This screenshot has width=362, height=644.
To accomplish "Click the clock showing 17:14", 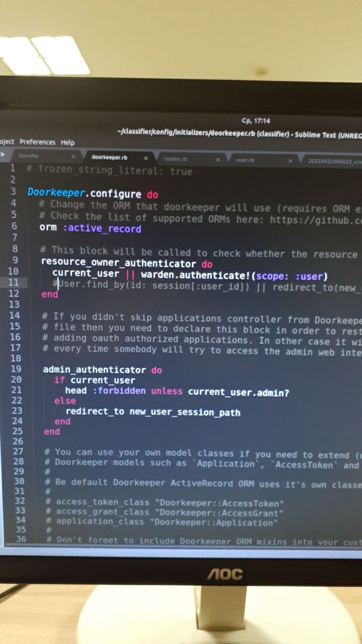I will coord(256,121).
